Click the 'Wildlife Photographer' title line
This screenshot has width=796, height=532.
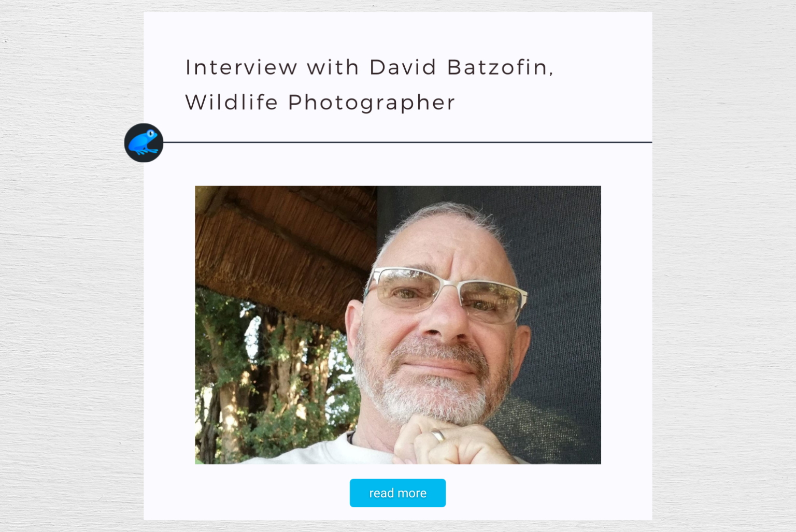pos(320,102)
